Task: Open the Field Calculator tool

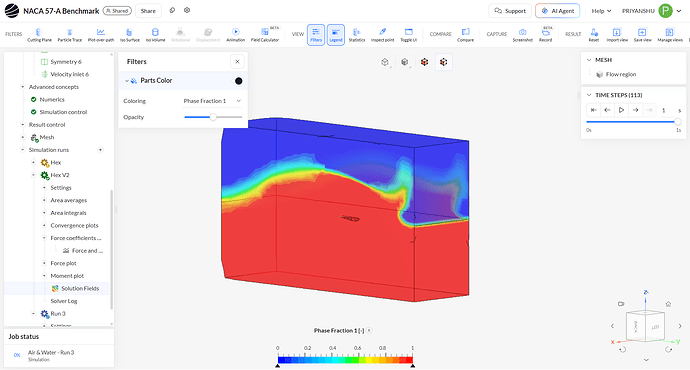Action: point(265,35)
